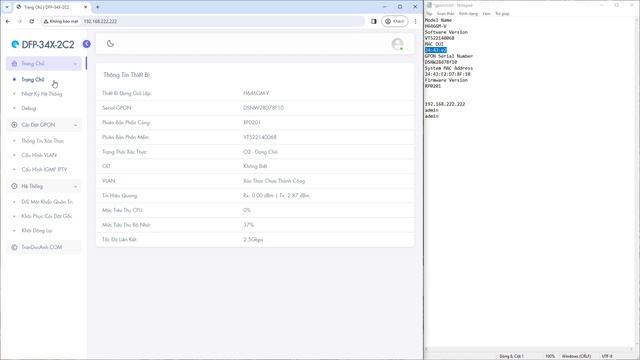640x360 pixels.
Task: Open Cấu Hình VLAN page
Action: pyautogui.click(x=39, y=155)
